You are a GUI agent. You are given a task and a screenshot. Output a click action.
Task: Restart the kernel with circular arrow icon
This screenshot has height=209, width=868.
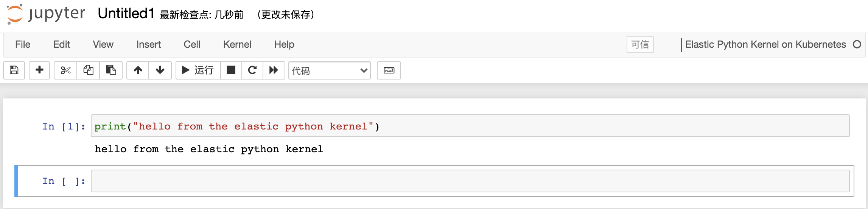pos(252,70)
